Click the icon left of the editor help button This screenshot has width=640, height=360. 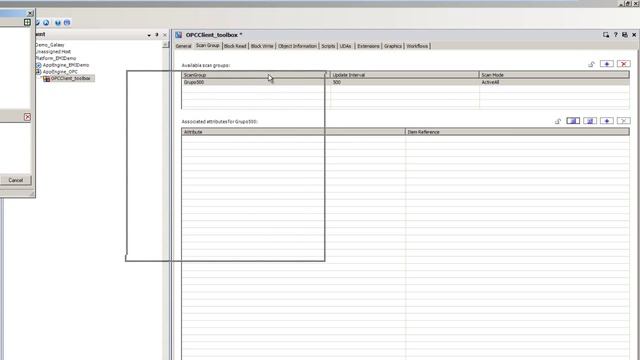pos(606,35)
